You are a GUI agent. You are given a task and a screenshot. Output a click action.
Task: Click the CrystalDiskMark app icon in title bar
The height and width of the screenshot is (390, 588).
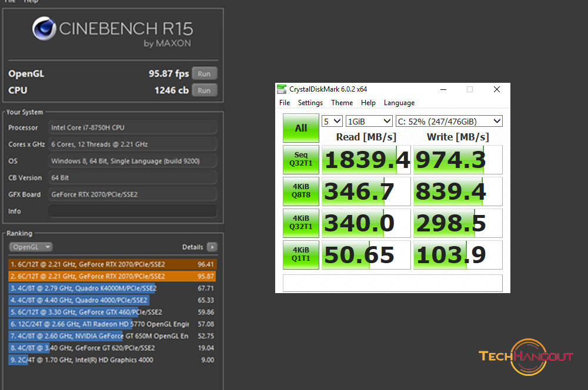[281, 89]
